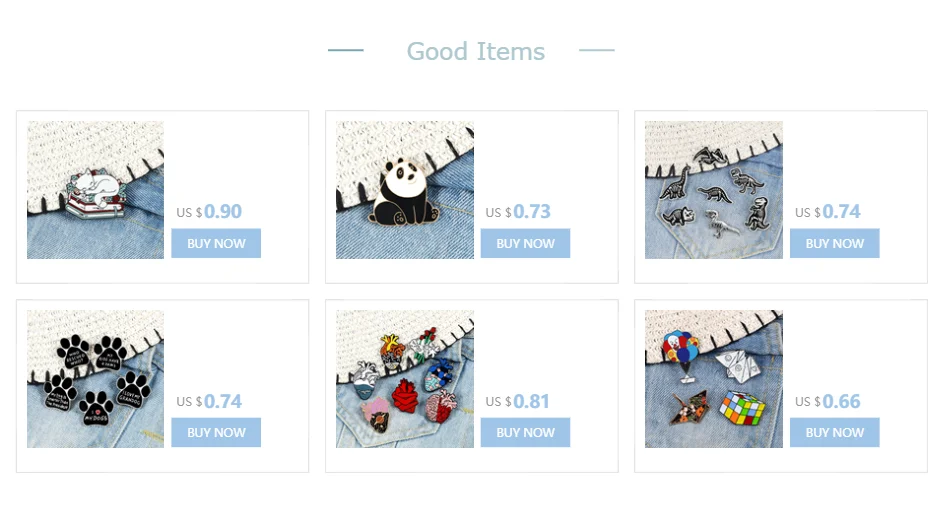Image resolution: width=943 pixels, height=528 pixels.
Task: Click BUY NOW for the $0.66 item
Action: 834,432
